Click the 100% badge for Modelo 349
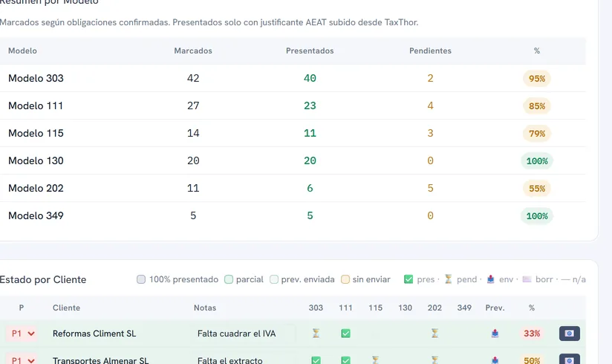 coord(537,216)
